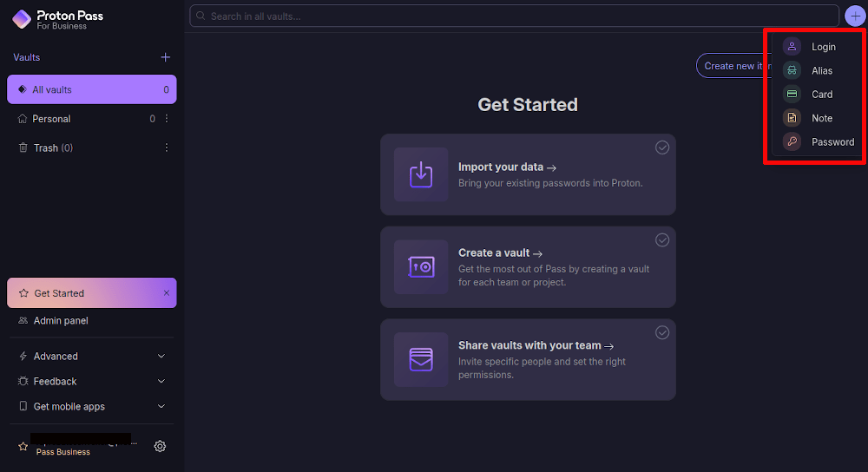Click the lightning Advanced icon

click(23, 356)
